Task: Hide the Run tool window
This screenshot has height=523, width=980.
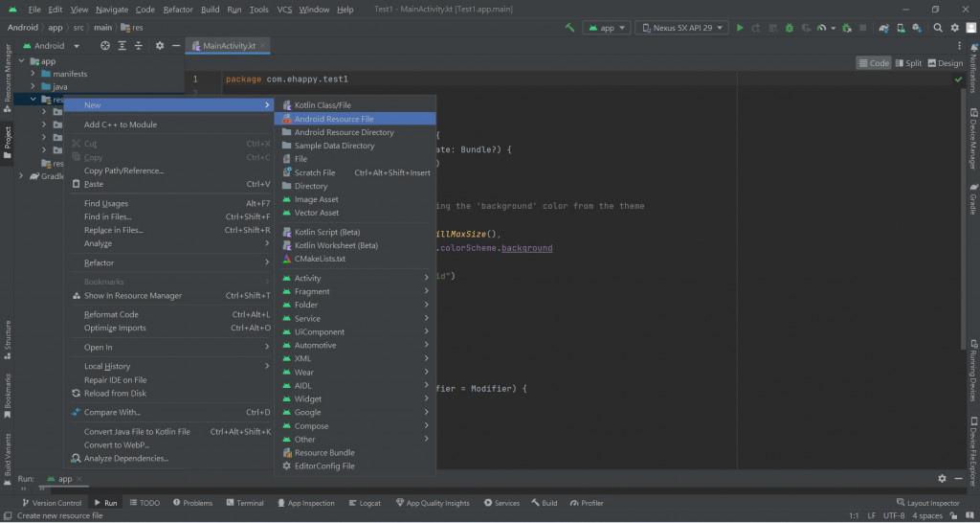Action: point(959,479)
